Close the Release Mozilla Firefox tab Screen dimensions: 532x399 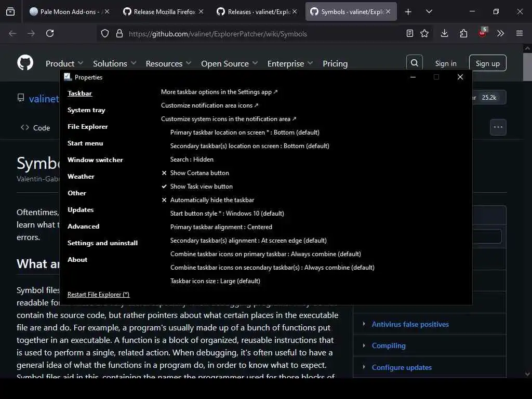tap(201, 11)
